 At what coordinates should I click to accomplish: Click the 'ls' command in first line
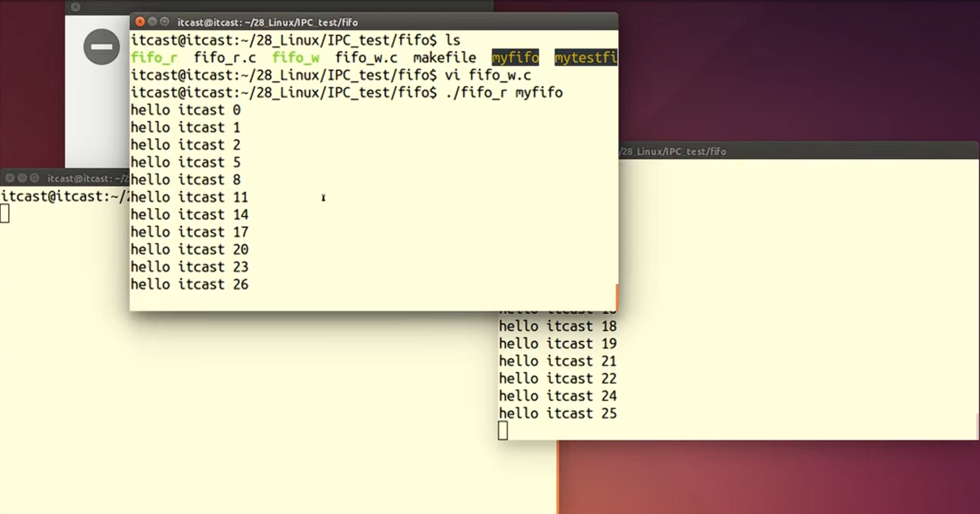pos(453,40)
